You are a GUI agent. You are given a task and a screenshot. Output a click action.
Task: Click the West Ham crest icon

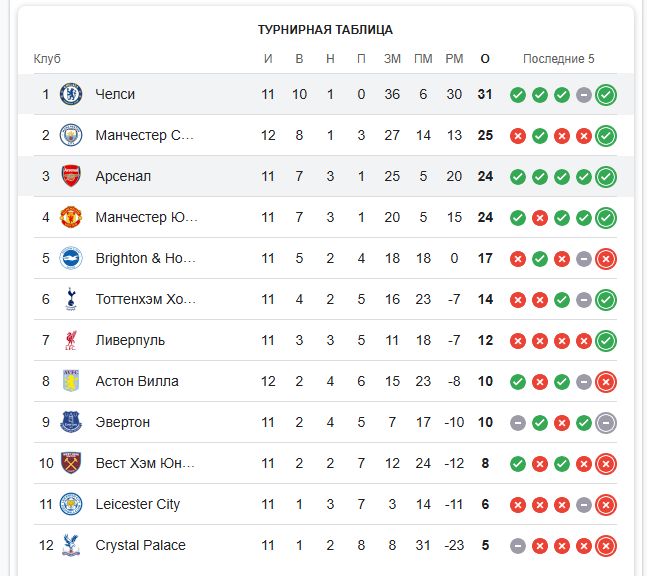click(x=70, y=464)
